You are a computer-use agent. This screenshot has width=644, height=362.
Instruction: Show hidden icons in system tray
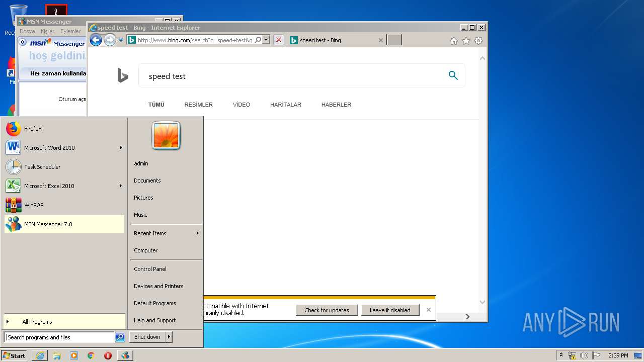pyautogui.click(x=561, y=355)
